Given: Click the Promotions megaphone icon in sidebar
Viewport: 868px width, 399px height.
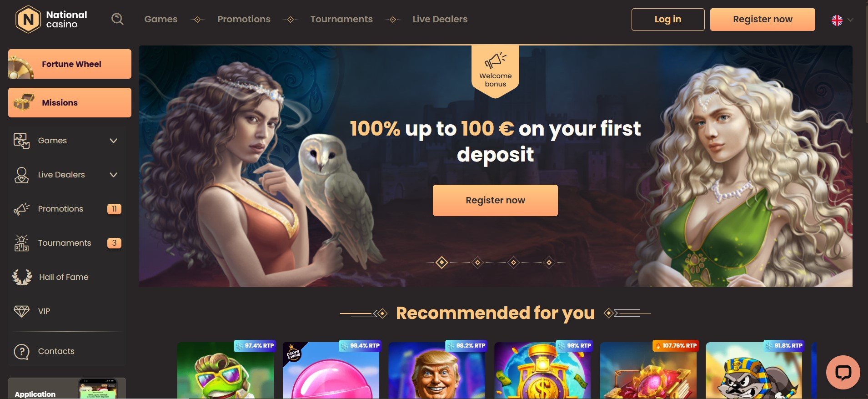Looking at the screenshot, I should coord(21,209).
